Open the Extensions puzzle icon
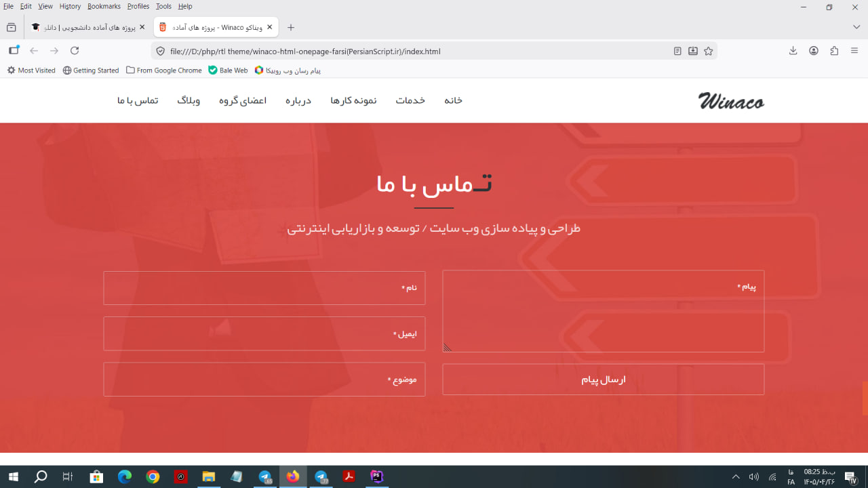This screenshot has width=868, height=488. 834,51
